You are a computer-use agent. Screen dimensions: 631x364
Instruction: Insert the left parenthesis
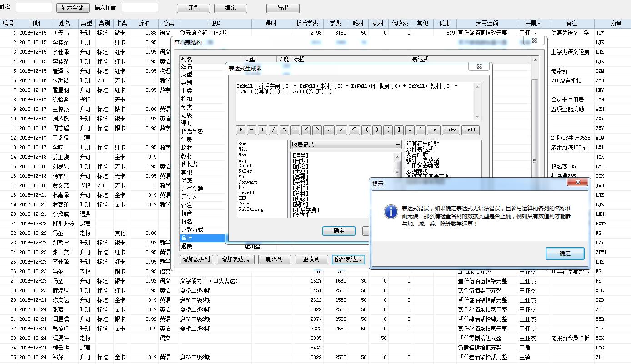tap(366, 130)
